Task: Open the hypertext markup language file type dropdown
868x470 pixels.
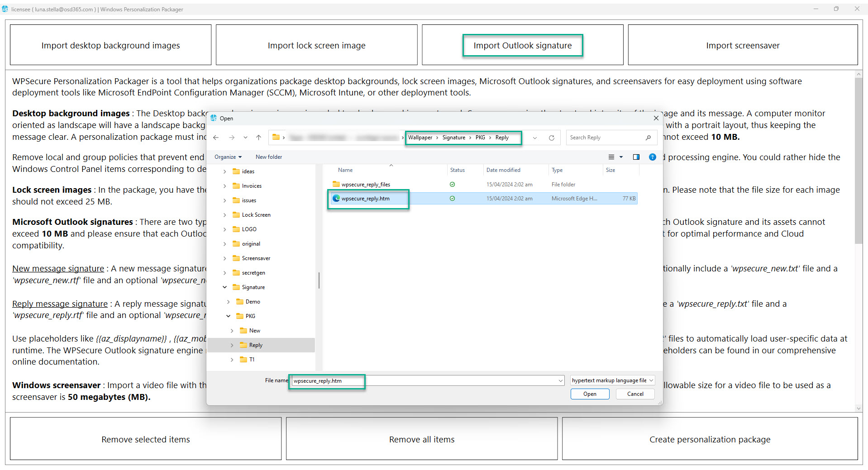Action: [x=611, y=380]
